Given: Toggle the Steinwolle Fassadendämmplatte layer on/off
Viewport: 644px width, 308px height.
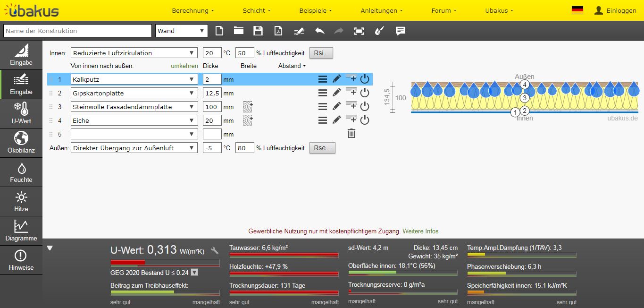Looking at the screenshot, I should coord(364,107).
